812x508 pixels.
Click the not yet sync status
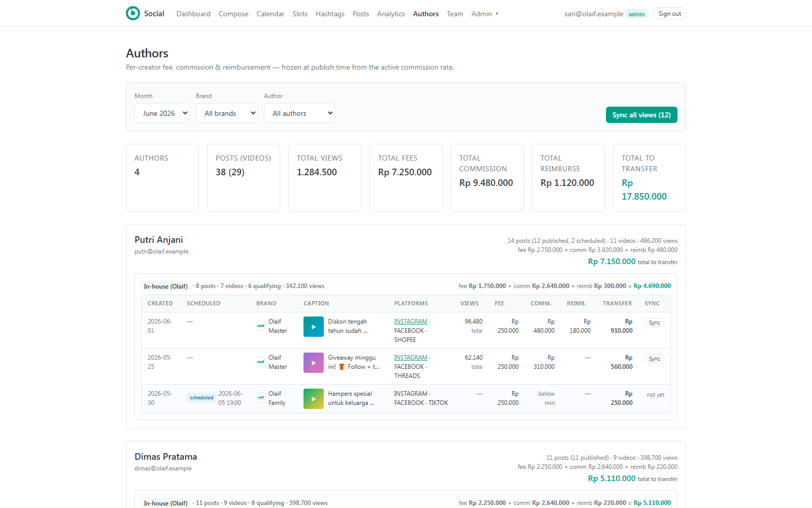coord(655,395)
